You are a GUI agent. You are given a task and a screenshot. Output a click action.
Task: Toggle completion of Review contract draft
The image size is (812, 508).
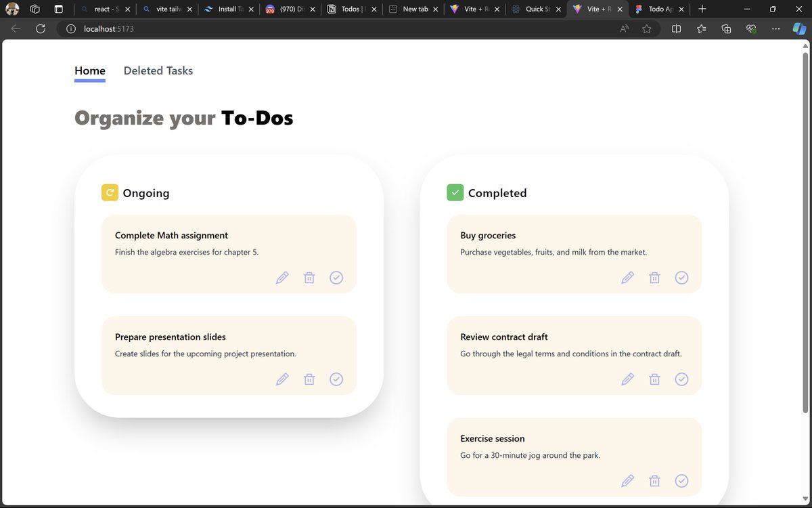coord(681,379)
